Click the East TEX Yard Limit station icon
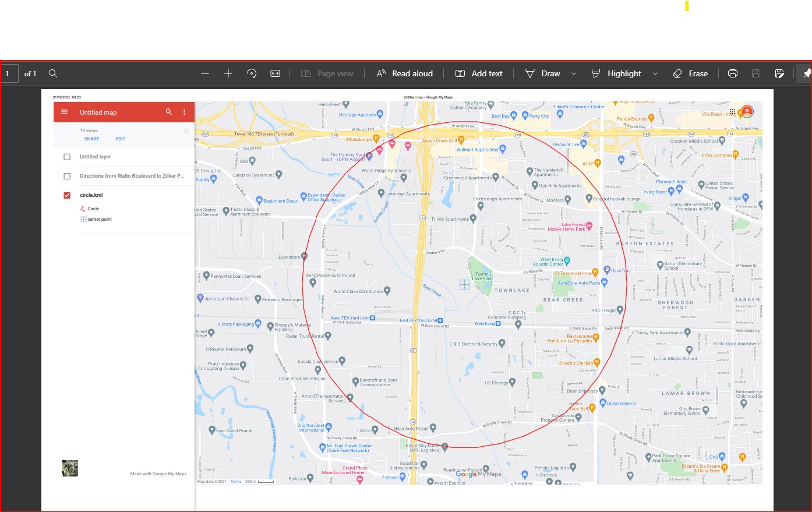The height and width of the screenshot is (512, 812). coord(440,320)
